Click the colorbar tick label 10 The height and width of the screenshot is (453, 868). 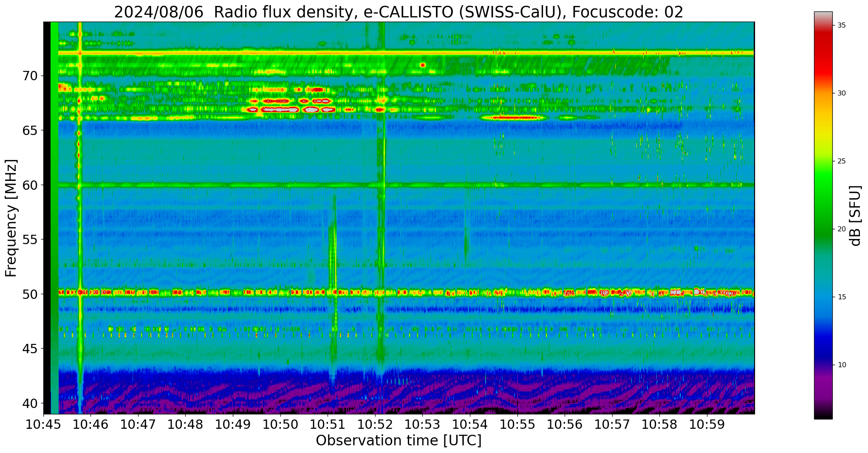pos(842,365)
